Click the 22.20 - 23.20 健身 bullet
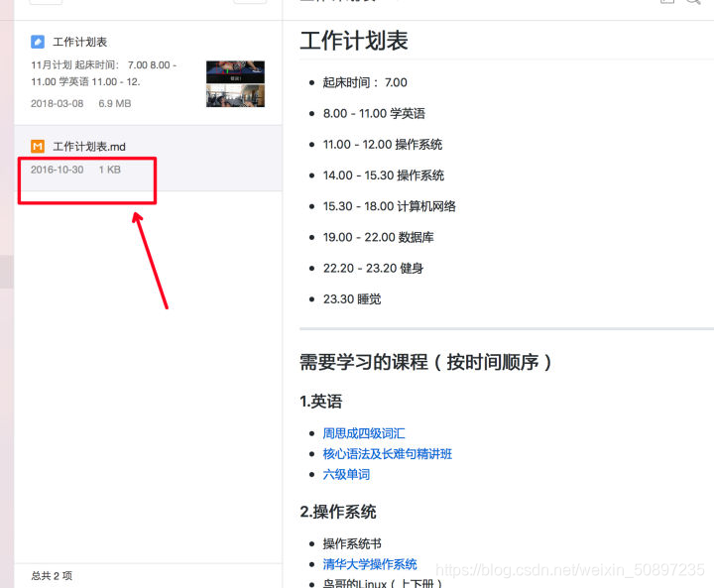 [x=374, y=269]
